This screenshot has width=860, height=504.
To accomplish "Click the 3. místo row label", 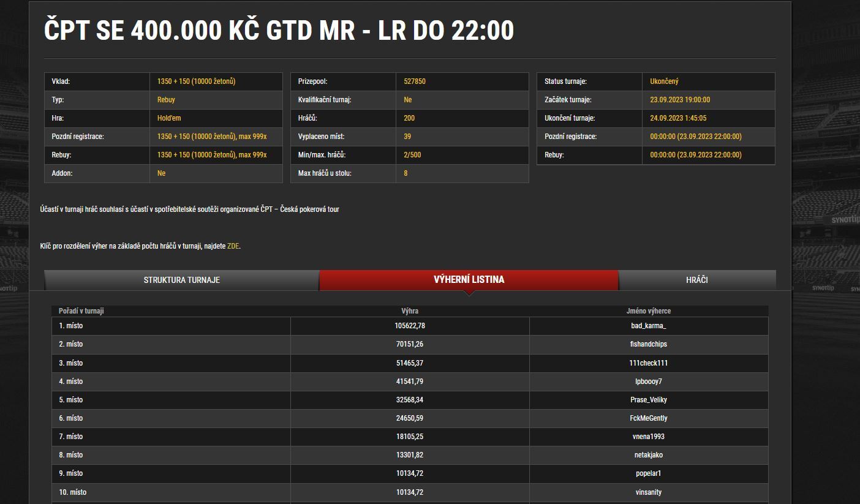I will pyautogui.click(x=71, y=363).
